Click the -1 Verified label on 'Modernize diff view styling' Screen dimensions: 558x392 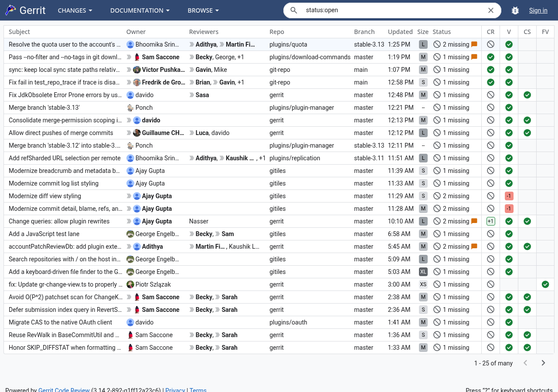[509, 196]
